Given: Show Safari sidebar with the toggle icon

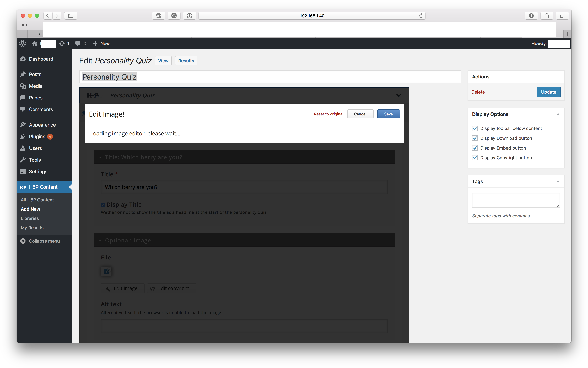Looking at the screenshot, I should pos(71,16).
